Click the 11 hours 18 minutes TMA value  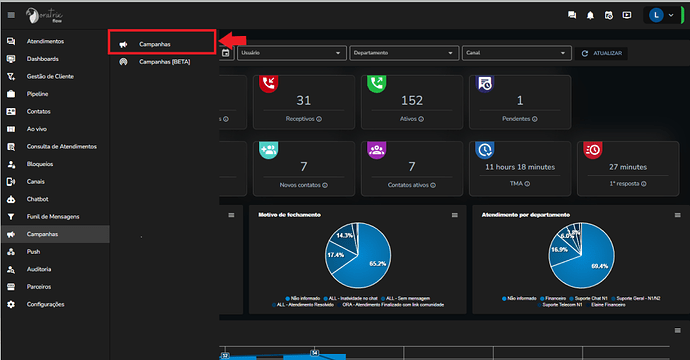pos(520,167)
